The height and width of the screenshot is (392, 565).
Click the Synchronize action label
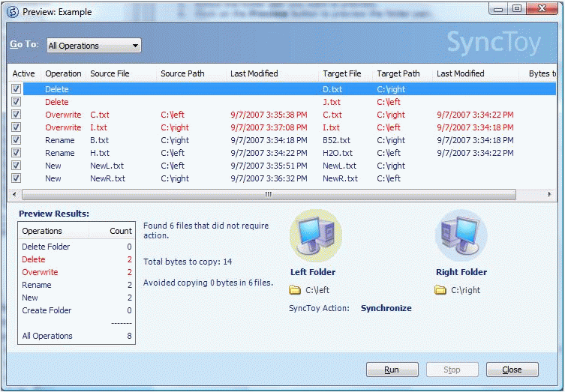click(x=386, y=308)
